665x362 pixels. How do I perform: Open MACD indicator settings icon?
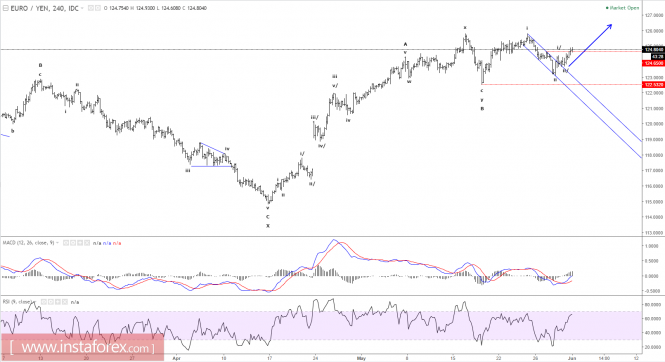pos(73,243)
